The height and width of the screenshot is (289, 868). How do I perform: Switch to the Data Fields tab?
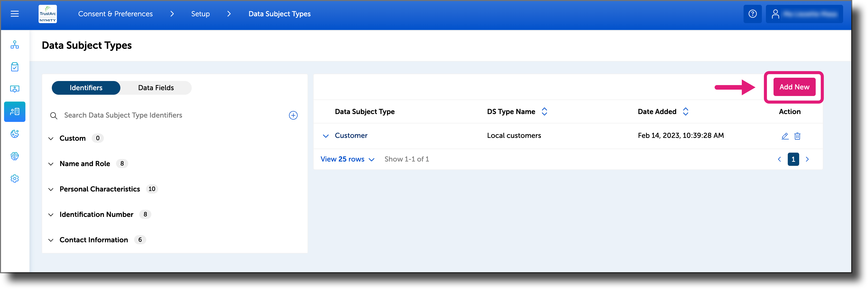(156, 88)
